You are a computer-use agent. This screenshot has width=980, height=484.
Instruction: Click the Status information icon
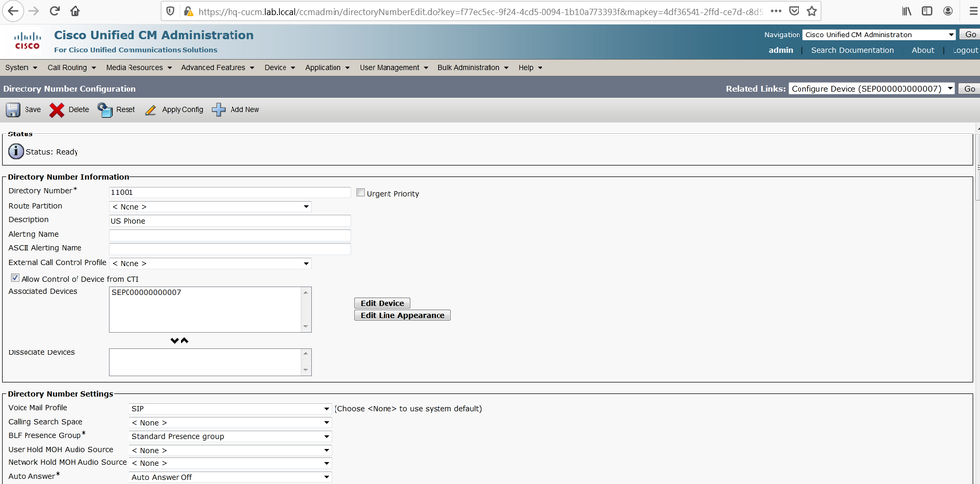[x=16, y=151]
